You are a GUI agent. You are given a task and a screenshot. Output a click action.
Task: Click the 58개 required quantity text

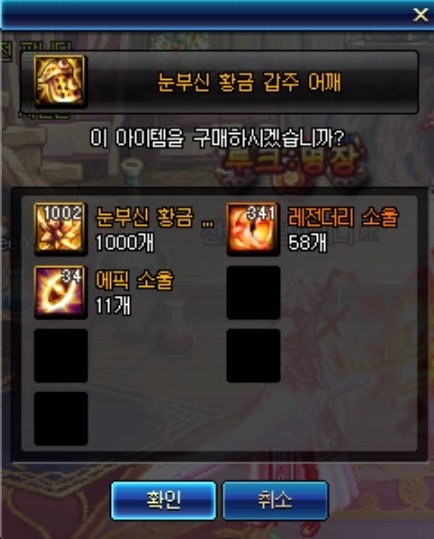click(x=307, y=243)
